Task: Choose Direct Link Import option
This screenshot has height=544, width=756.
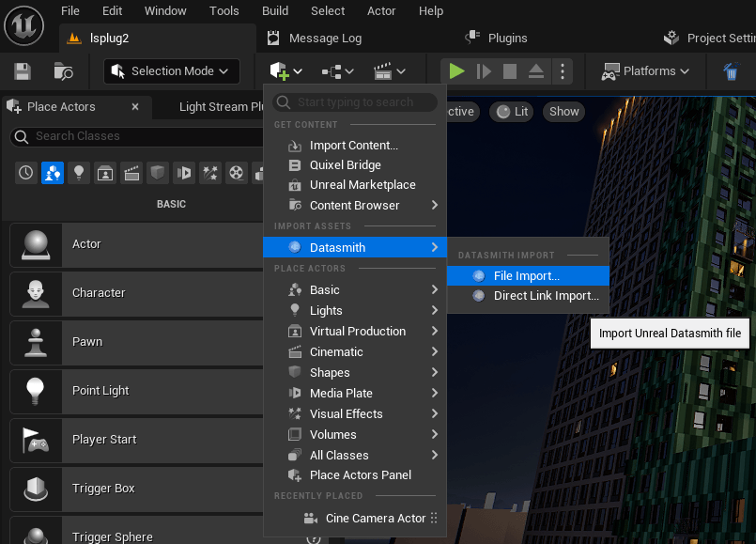Action: point(528,296)
